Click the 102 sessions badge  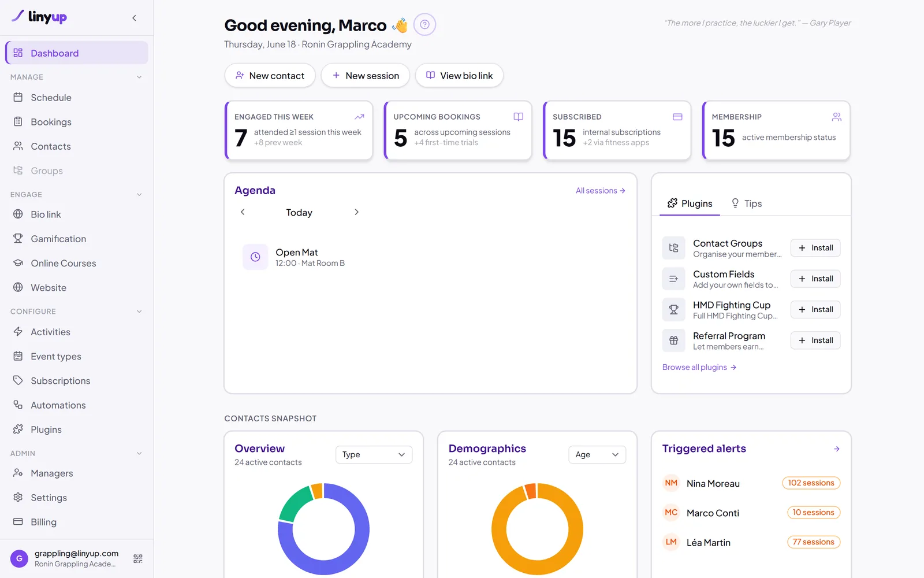coord(811,483)
